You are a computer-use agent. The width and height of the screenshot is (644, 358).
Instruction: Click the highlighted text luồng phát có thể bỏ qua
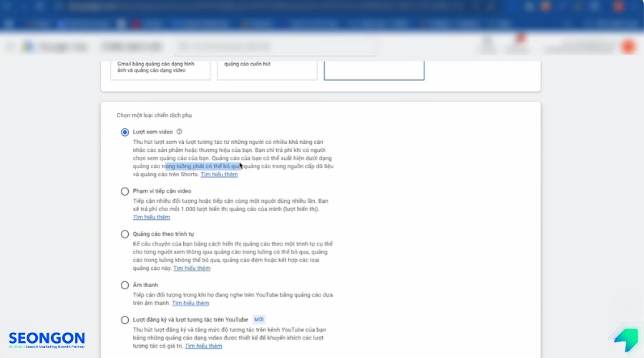(x=204, y=166)
